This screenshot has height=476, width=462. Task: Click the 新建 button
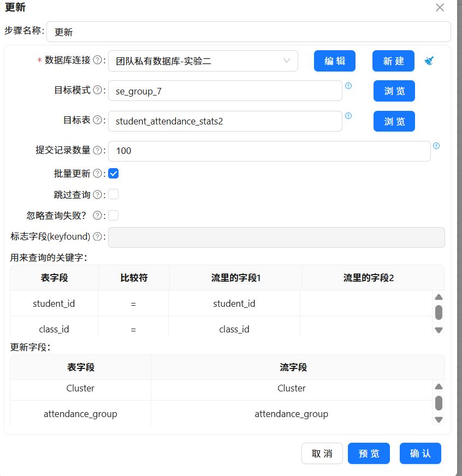click(393, 61)
